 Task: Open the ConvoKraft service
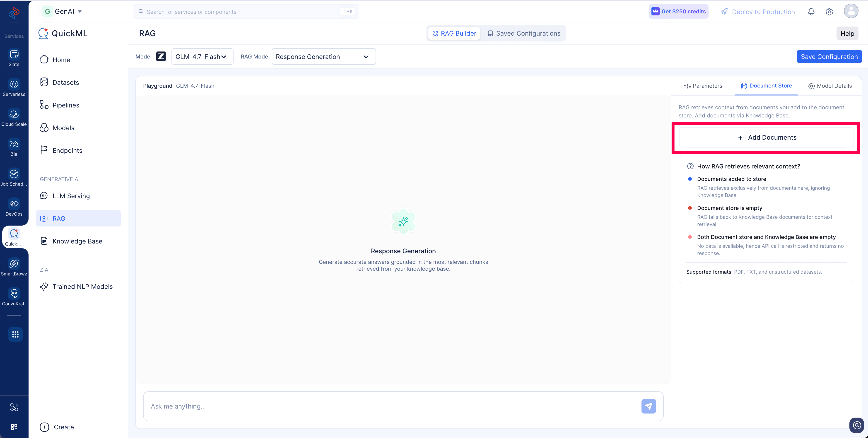[14, 297]
